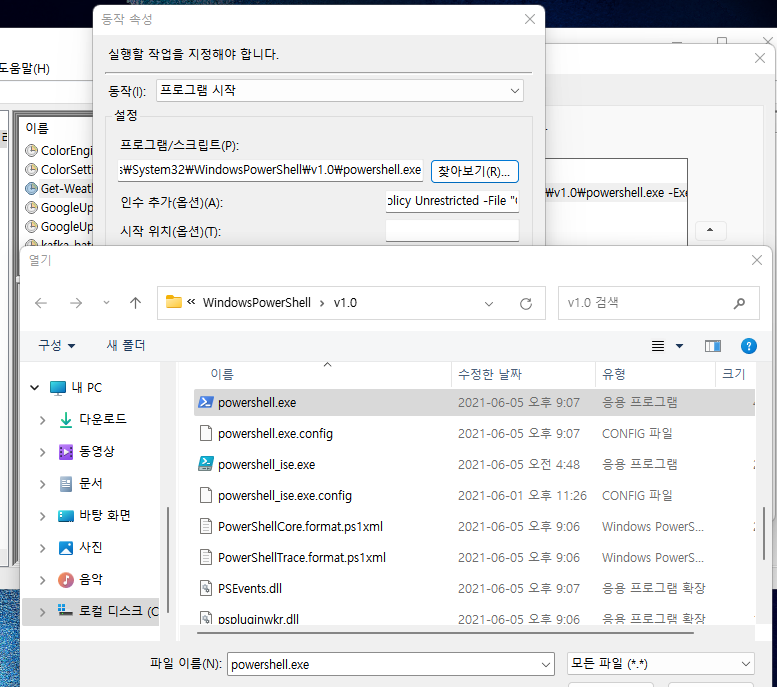Sort files by 수정한 날짜 column
The width and height of the screenshot is (777, 687).
tap(490, 374)
